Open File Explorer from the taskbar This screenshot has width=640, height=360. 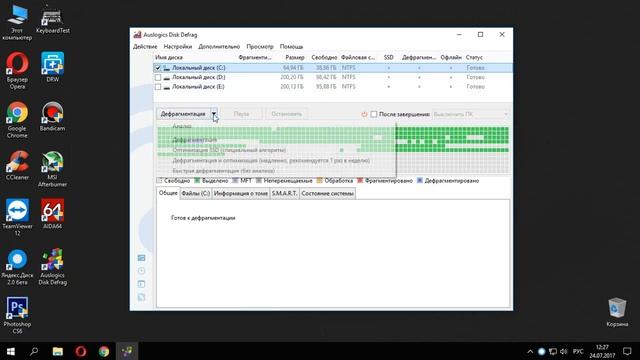point(58,351)
